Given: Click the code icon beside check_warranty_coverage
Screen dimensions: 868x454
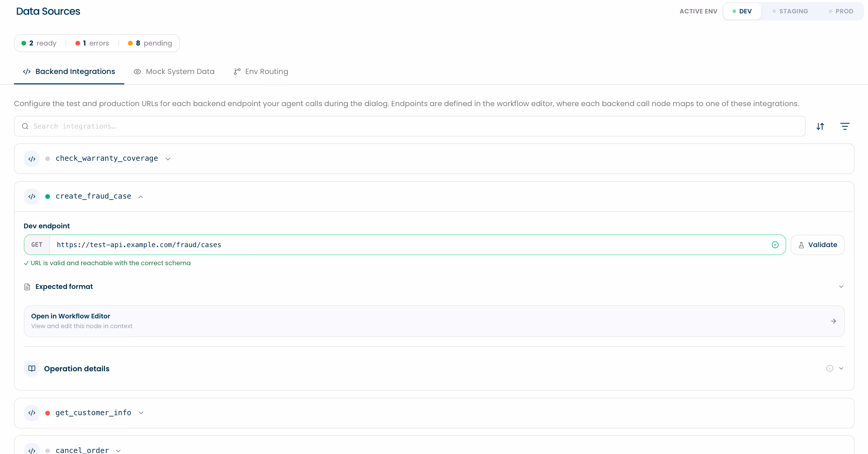Looking at the screenshot, I should (32, 159).
